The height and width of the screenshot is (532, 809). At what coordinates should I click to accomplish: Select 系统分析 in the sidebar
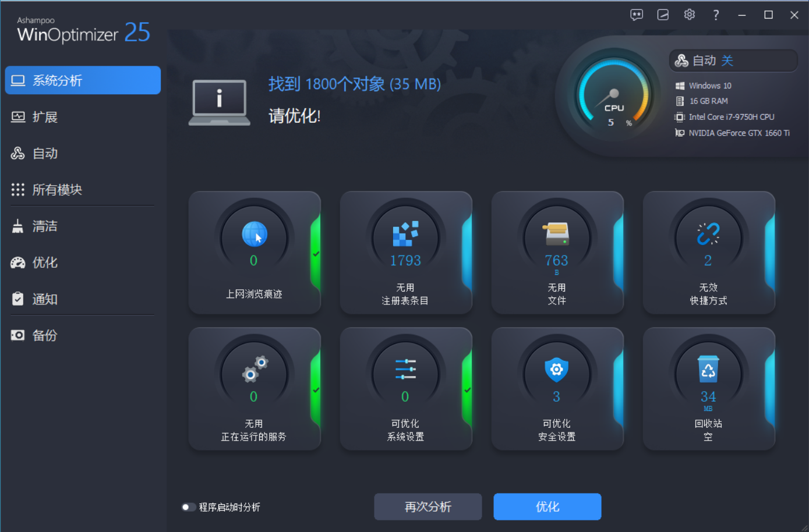click(x=83, y=80)
